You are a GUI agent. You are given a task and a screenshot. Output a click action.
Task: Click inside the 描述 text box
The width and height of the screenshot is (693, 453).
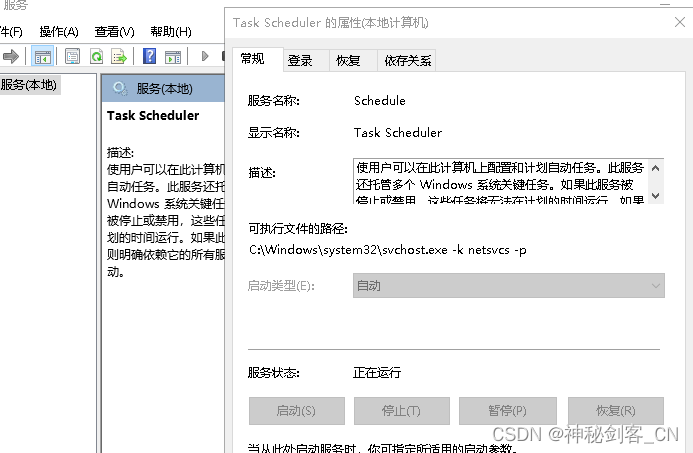(500, 181)
